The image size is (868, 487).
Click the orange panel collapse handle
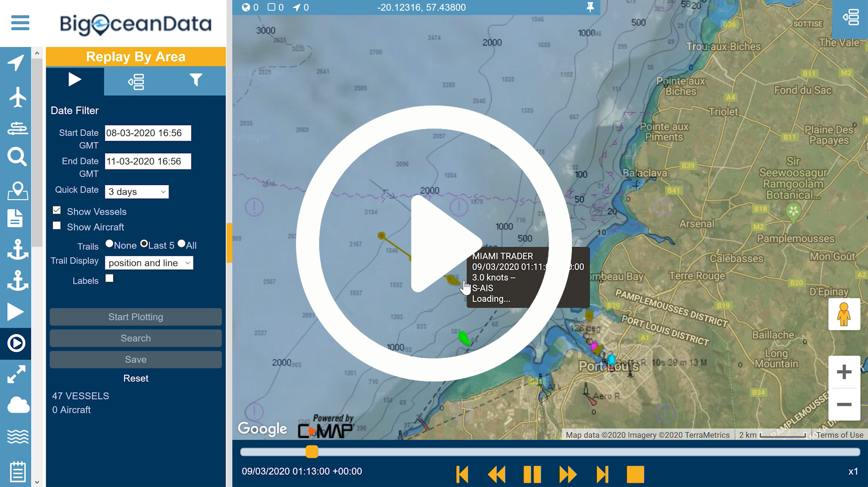(229, 243)
